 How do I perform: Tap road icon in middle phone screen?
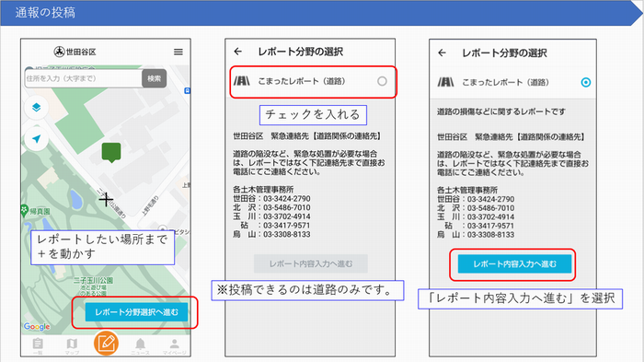coord(242,81)
